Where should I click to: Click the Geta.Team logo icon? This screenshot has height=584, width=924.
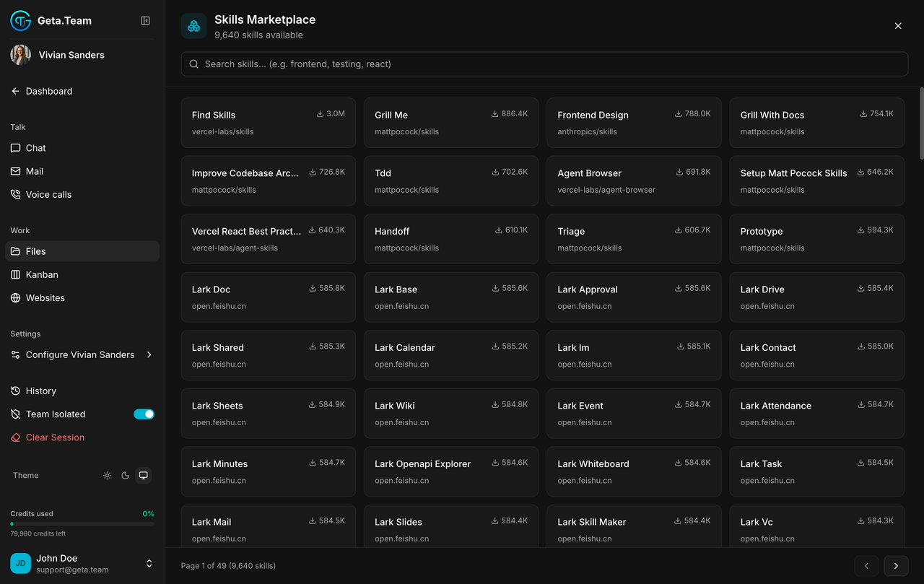pyautogui.click(x=21, y=21)
